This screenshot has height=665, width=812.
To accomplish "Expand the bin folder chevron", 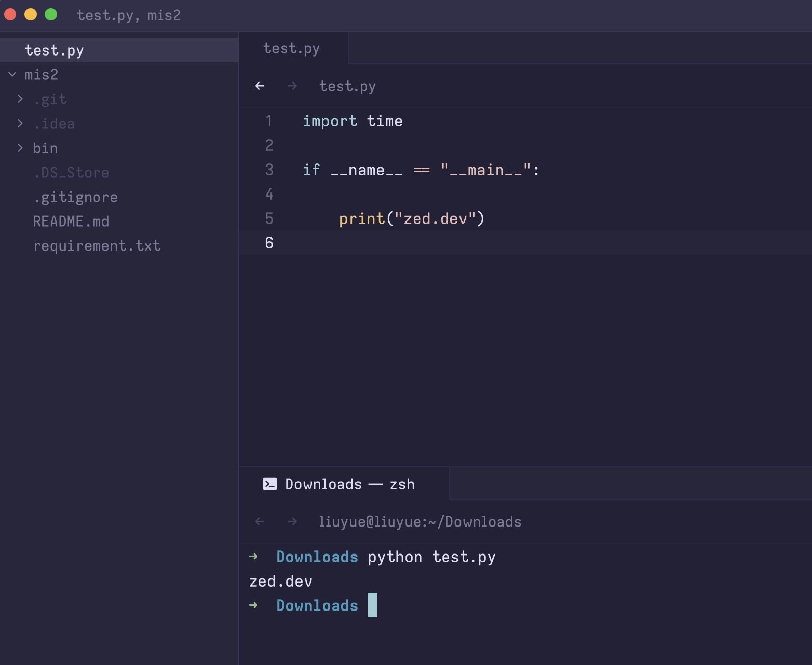I will pos(20,148).
